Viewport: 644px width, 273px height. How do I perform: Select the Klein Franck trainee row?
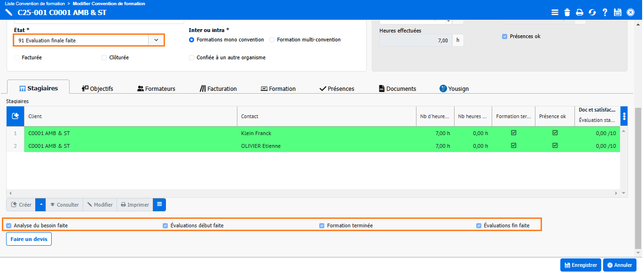point(256,133)
